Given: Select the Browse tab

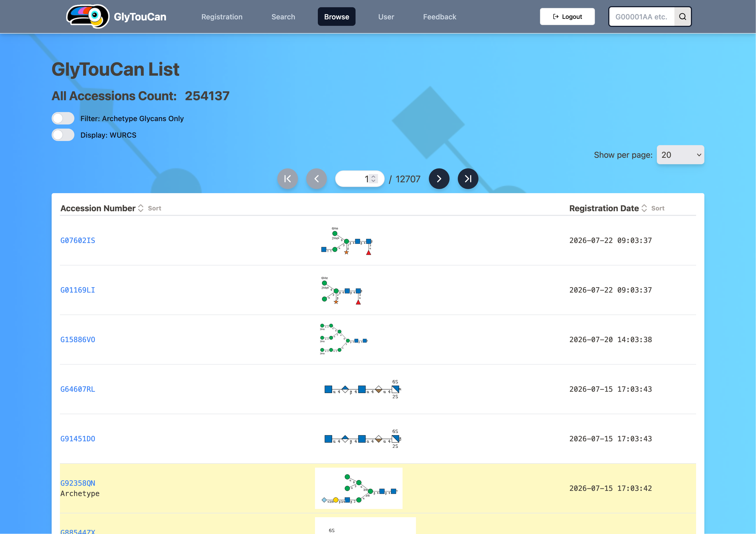Looking at the screenshot, I should pos(336,17).
